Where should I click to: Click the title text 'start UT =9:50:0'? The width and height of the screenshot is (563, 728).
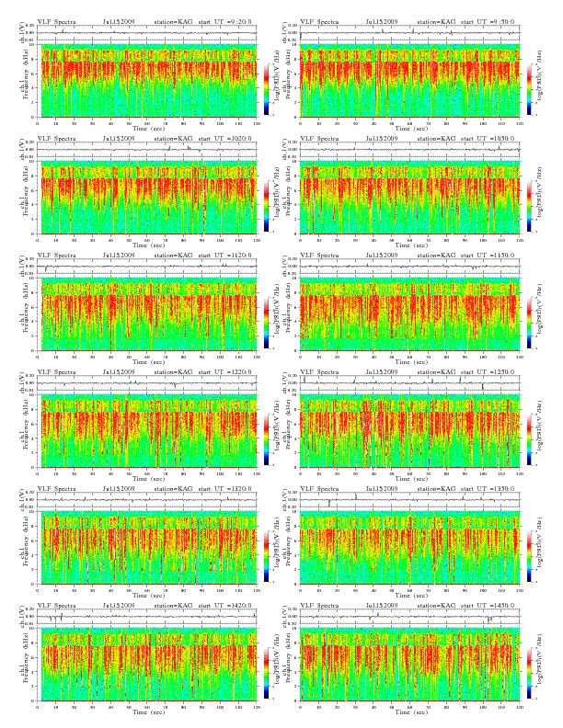point(488,22)
